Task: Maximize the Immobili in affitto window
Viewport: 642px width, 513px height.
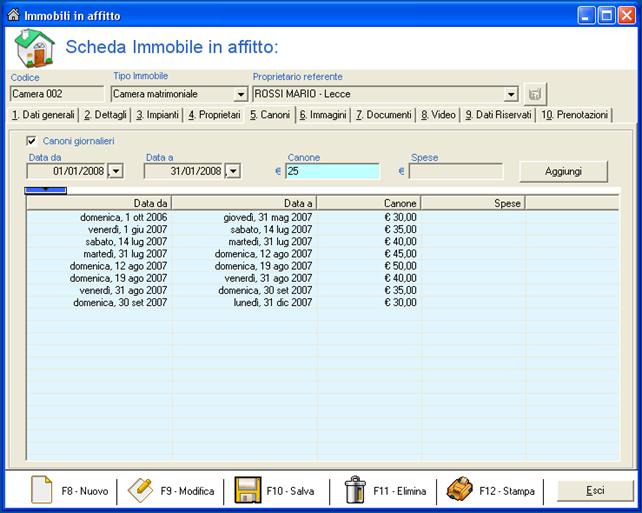Action: 606,16
